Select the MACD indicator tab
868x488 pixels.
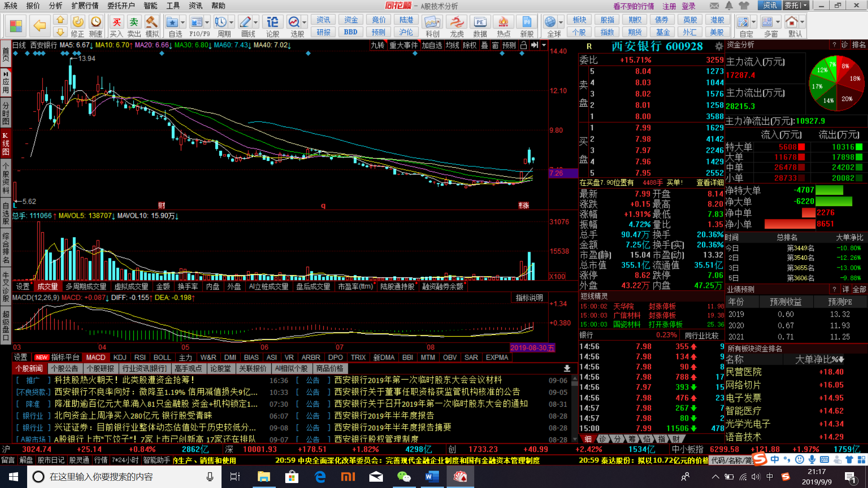[96, 357]
